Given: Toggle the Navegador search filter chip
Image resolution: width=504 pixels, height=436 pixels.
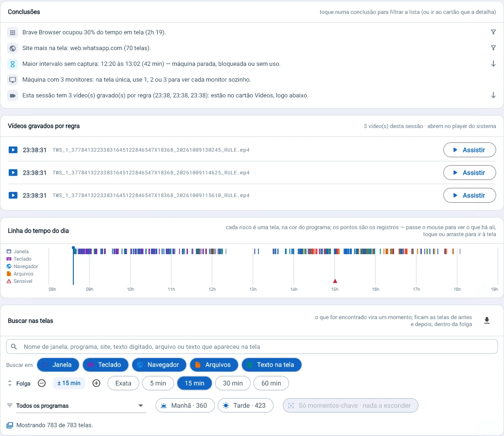Looking at the screenshot, I should pyautogui.click(x=159, y=365).
